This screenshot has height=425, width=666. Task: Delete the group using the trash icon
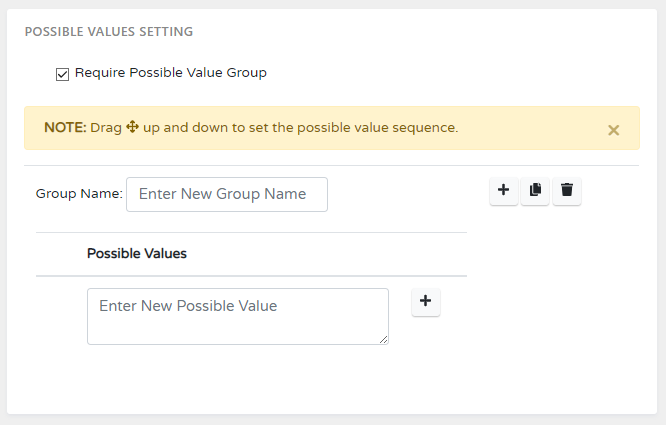[567, 190]
